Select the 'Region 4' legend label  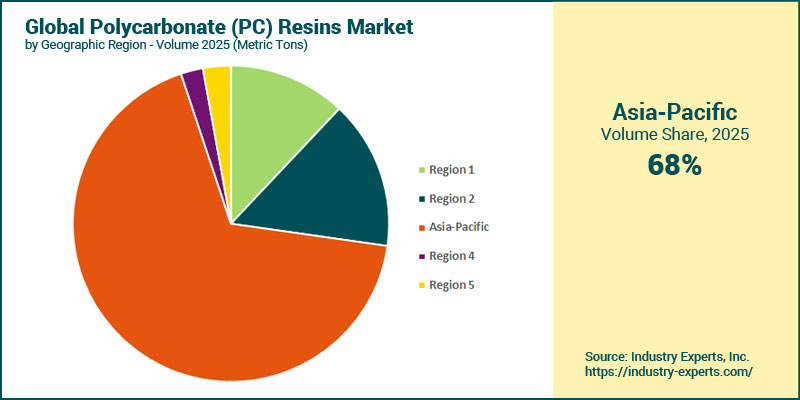(x=452, y=257)
